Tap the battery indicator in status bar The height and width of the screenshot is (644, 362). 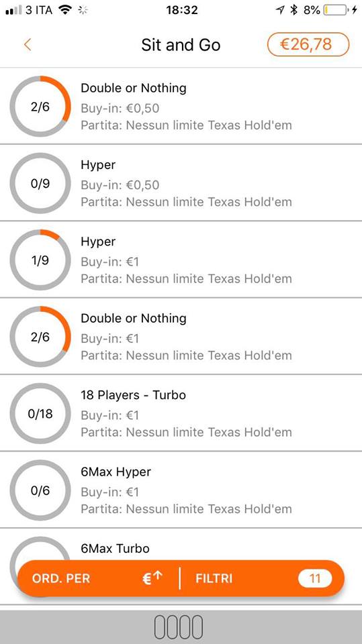tap(335, 10)
